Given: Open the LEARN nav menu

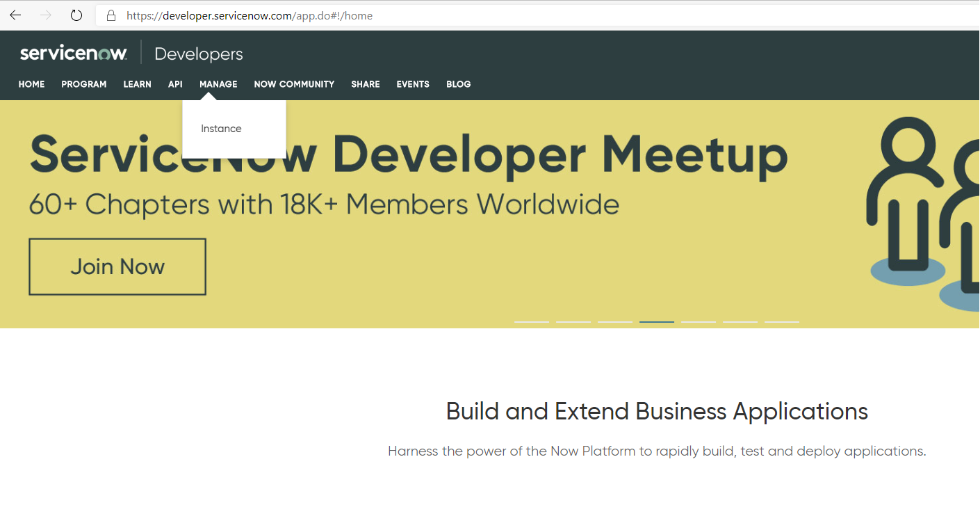Looking at the screenshot, I should [137, 84].
